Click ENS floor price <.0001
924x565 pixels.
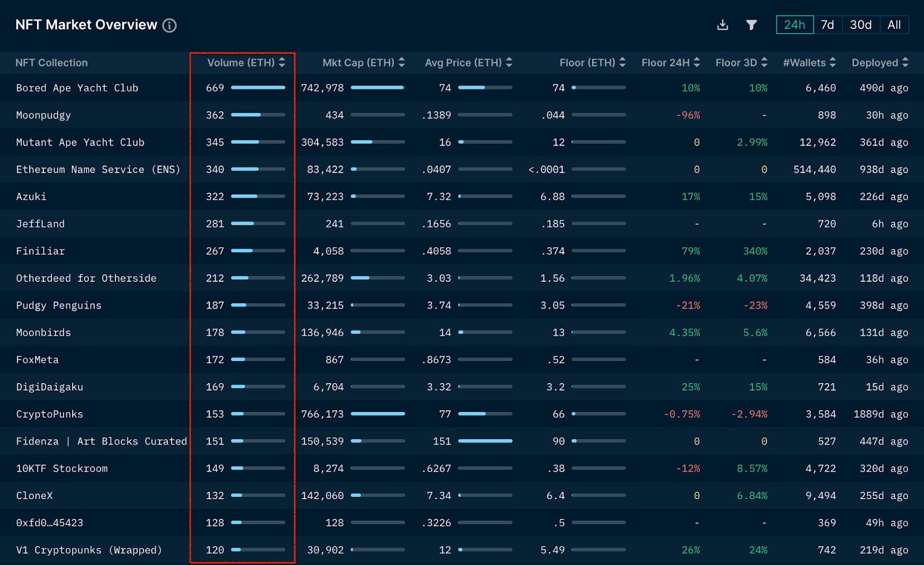click(x=546, y=169)
